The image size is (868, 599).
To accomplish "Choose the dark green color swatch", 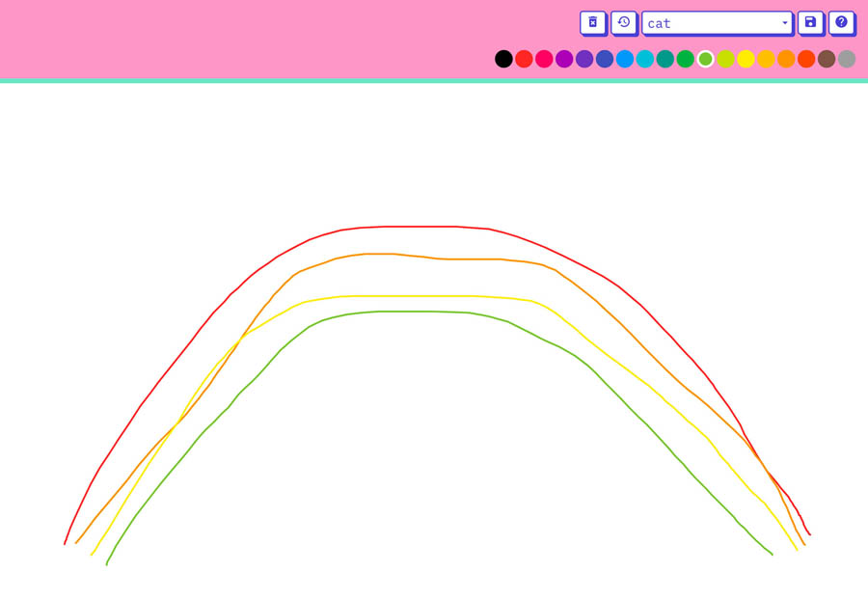I will click(686, 59).
